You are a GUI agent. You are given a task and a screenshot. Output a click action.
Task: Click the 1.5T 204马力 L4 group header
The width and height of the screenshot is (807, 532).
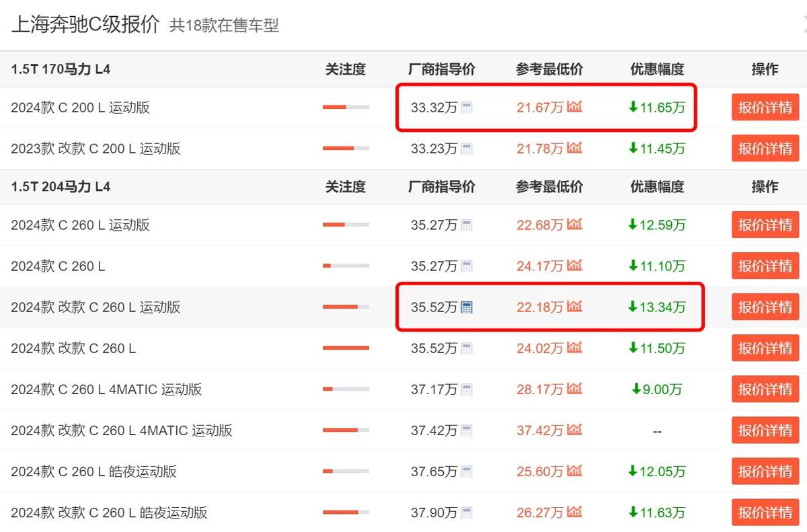point(61,187)
